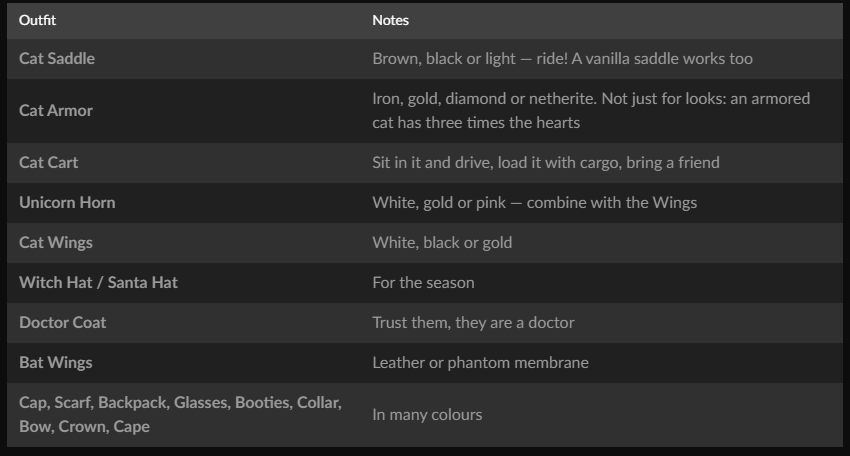Select the Bat Wings row label
The image size is (850, 456).
pos(56,363)
